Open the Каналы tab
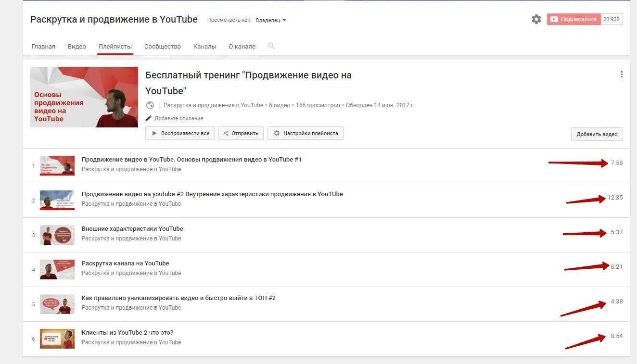The image size is (637, 364). [205, 47]
